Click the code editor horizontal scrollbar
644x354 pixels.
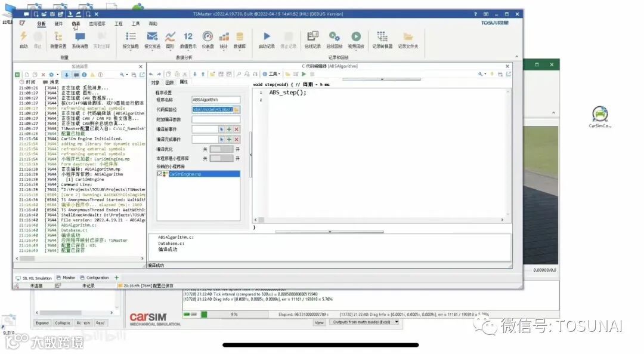click(379, 220)
